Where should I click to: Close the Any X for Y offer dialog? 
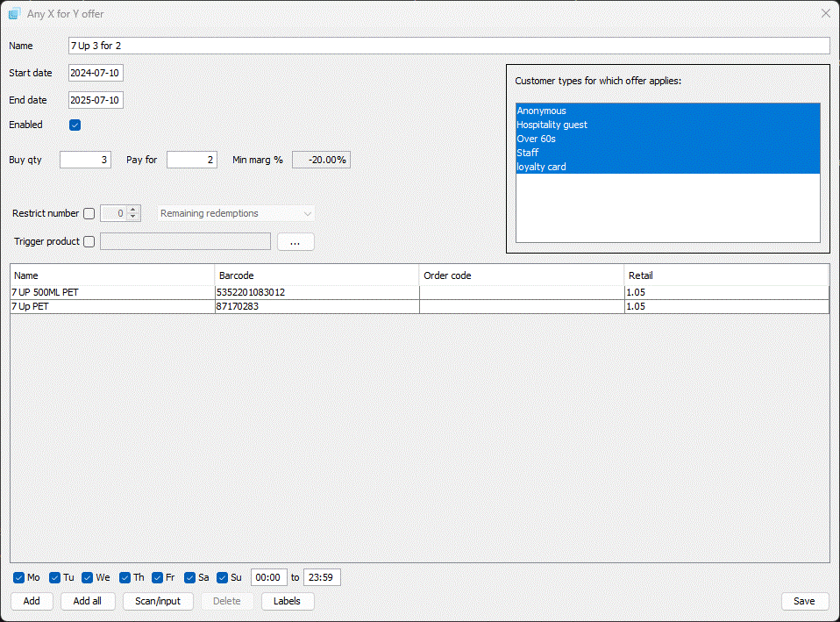826,13
